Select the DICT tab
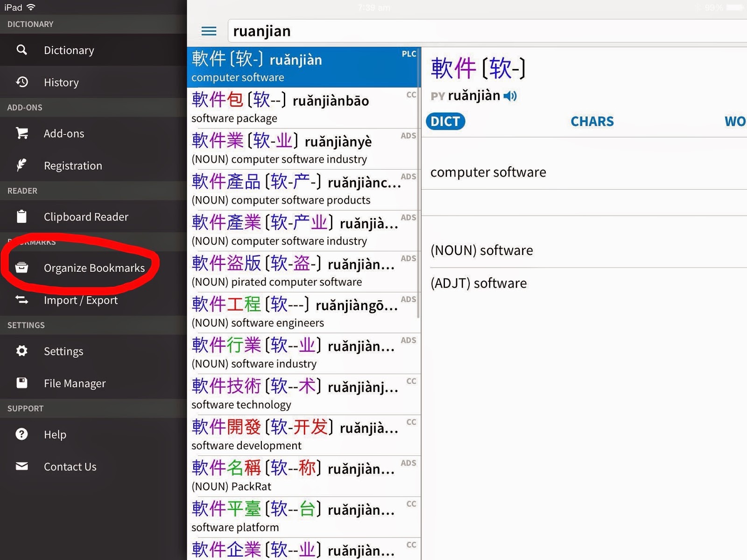 click(445, 121)
